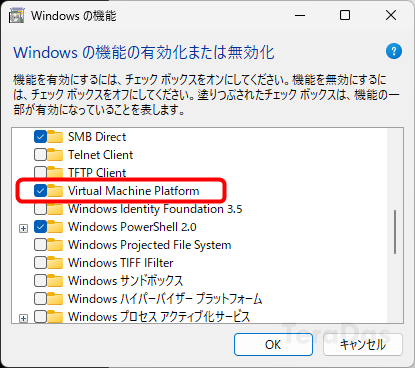
Task: Click the Windows Features title bar icon
Action: 17,16
